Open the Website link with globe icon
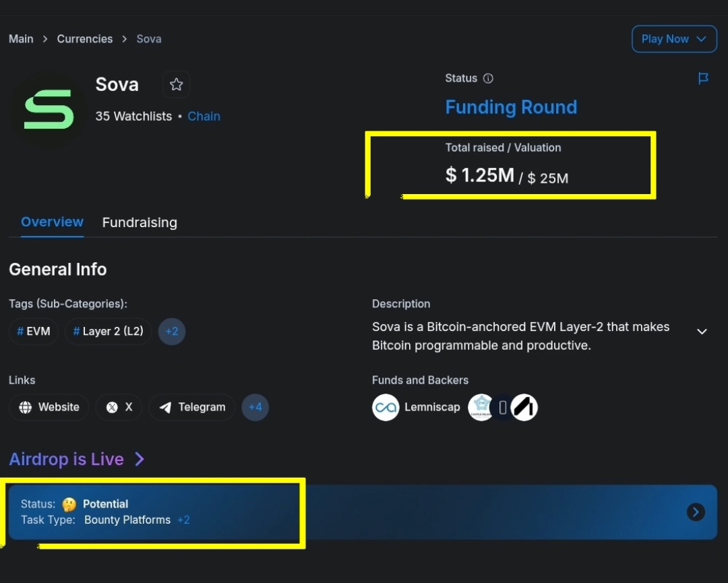This screenshot has height=583, width=728. 49,407
